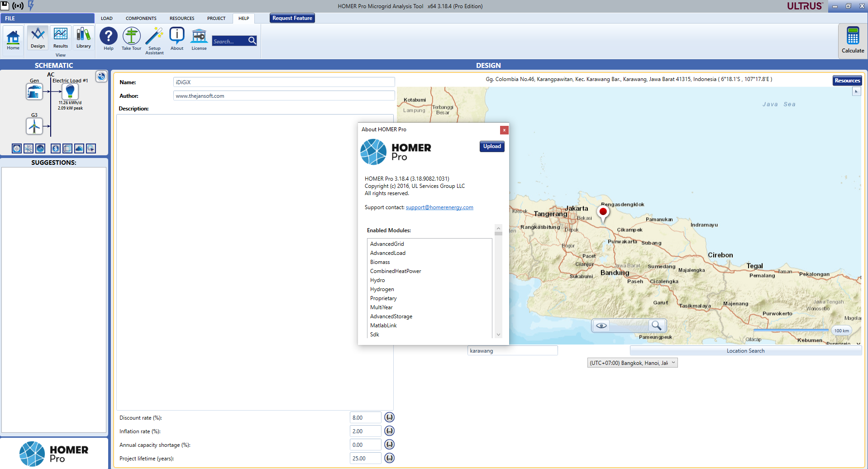The width and height of the screenshot is (868, 469).
Task: Click the Resources button above map
Action: [x=847, y=81]
